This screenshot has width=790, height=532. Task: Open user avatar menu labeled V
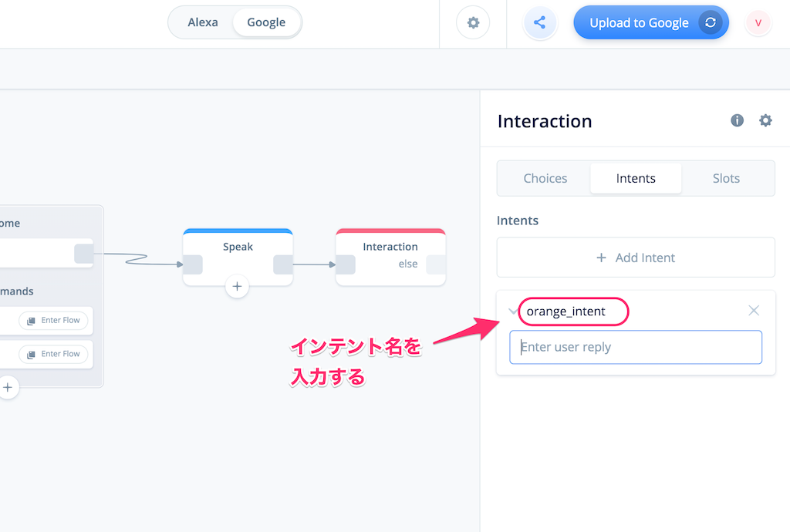click(x=758, y=22)
